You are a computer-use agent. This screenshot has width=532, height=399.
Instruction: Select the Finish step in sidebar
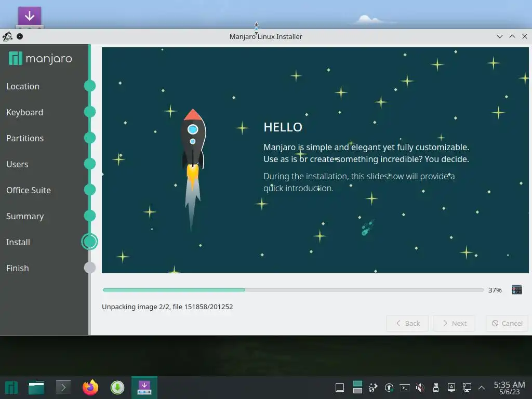17,268
